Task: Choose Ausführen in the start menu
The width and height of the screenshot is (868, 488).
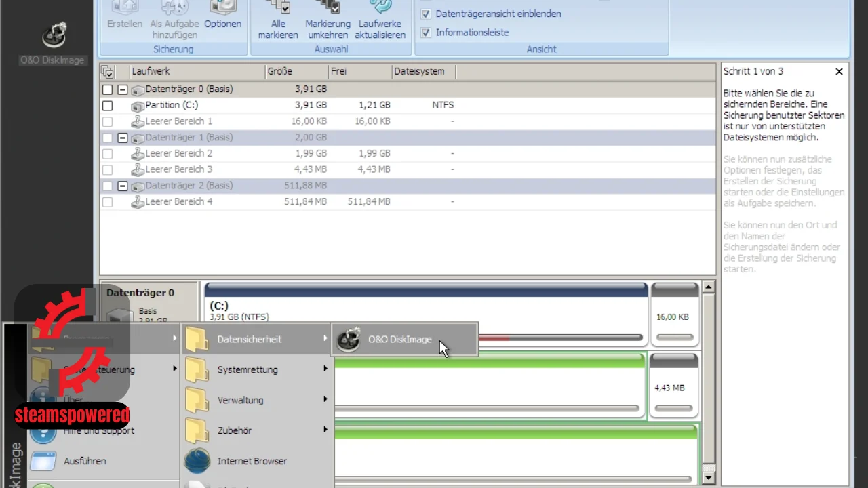Action: click(x=103, y=461)
